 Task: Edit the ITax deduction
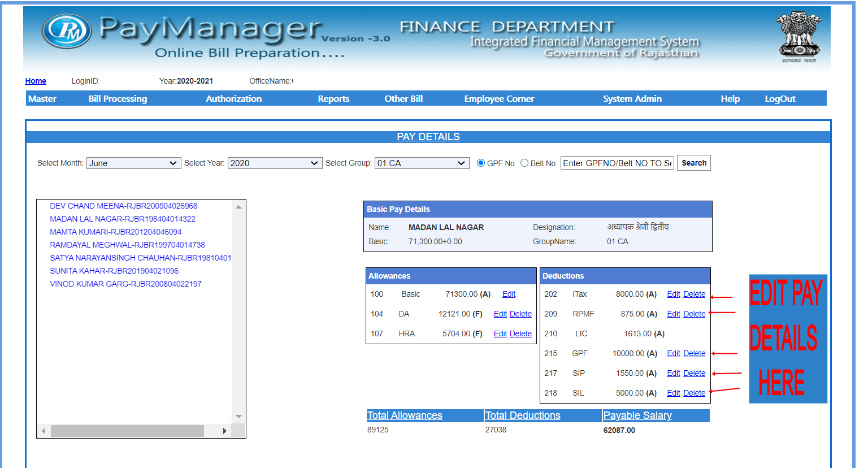click(673, 294)
